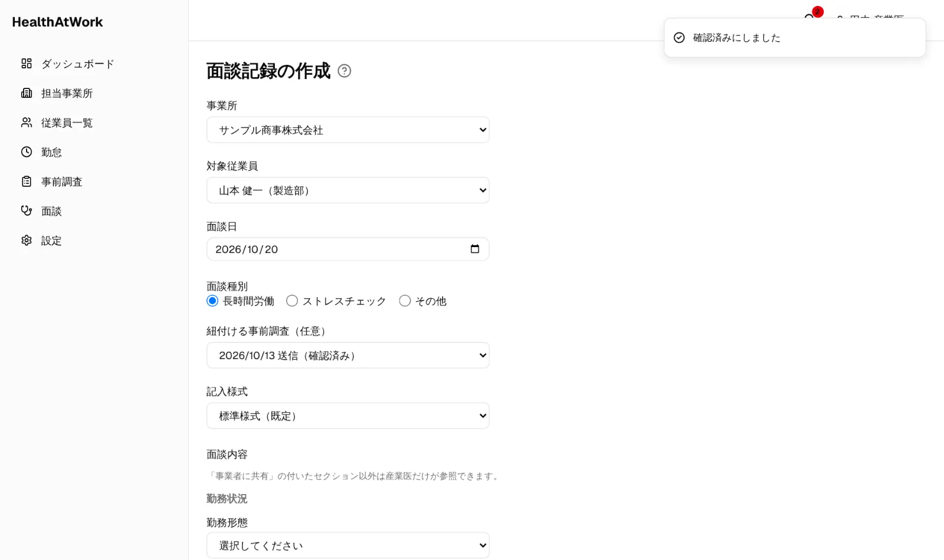Click the HealthAtWork logo

coord(57,22)
